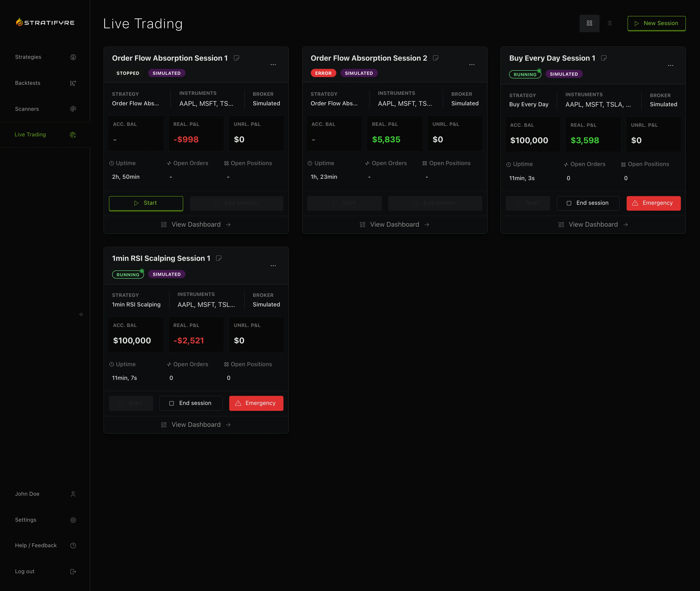Trigger Emergency on 1min RSI Scalping Session 1
The height and width of the screenshot is (591, 700).
click(x=256, y=403)
